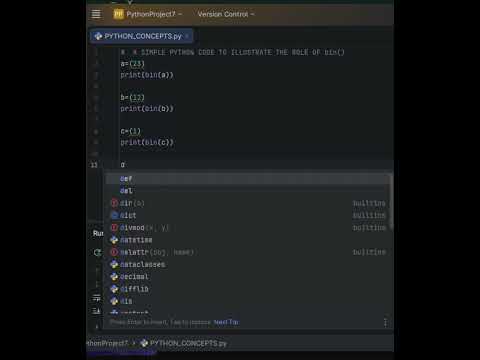The height and width of the screenshot is (360, 480).
Task: Click PYTHON_CONCEPTS.py breadcrumb in status bar
Action: pos(184,343)
